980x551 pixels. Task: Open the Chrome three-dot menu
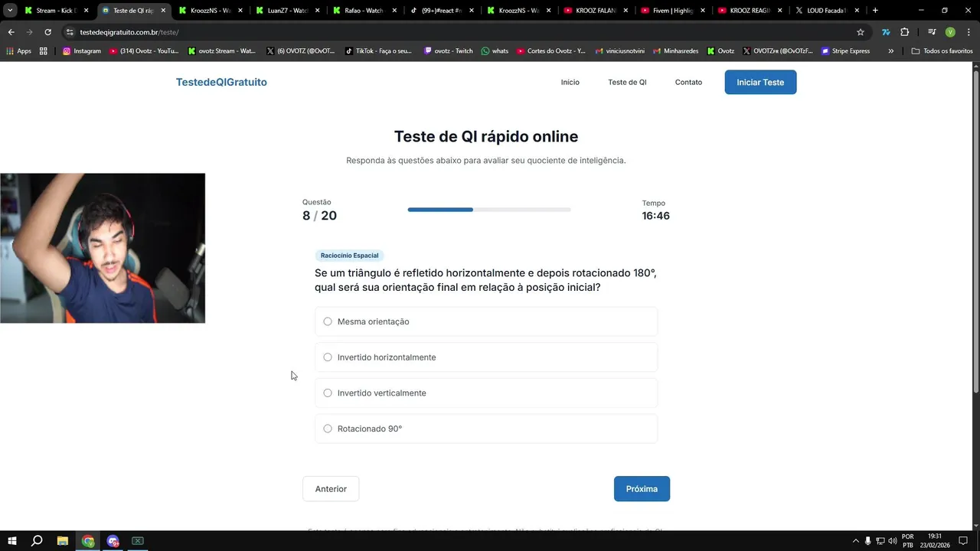pos(968,32)
